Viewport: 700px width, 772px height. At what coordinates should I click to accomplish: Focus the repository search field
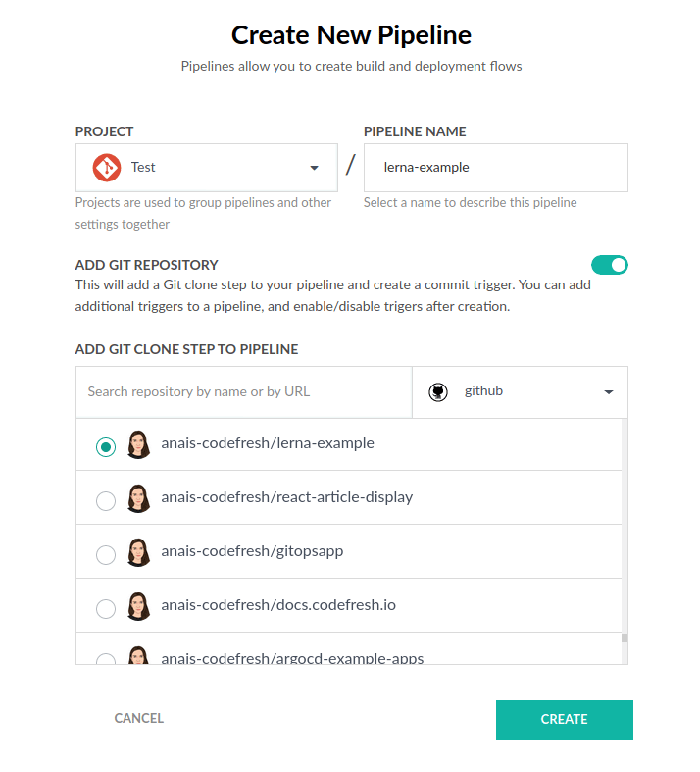pyautogui.click(x=243, y=391)
